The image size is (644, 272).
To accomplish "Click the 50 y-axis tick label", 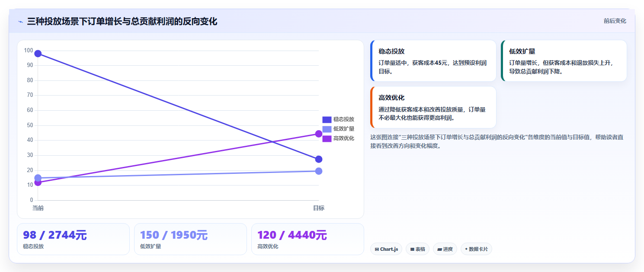I will tap(30, 125).
